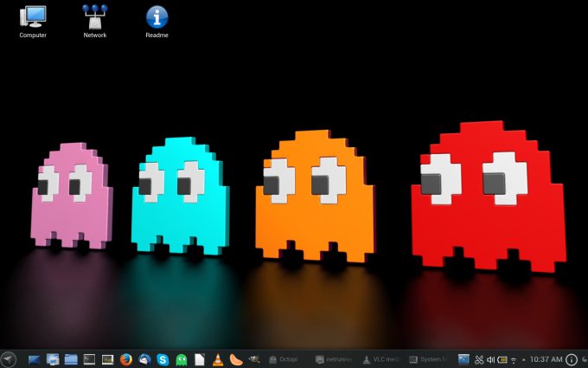Switch to the System Monitor taskbar window
This screenshot has height=368, width=588.
tap(427, 359)
